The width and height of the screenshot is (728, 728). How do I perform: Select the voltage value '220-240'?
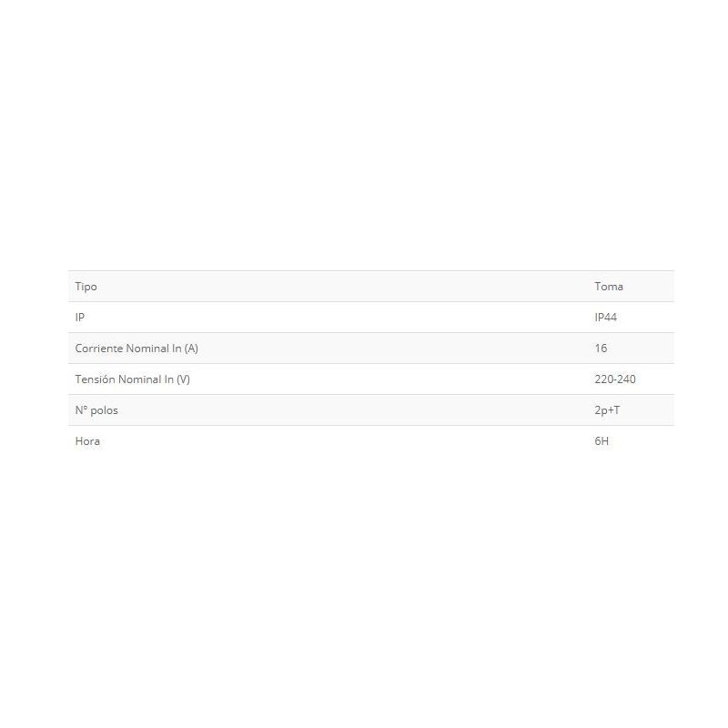[x=615, y=379]
